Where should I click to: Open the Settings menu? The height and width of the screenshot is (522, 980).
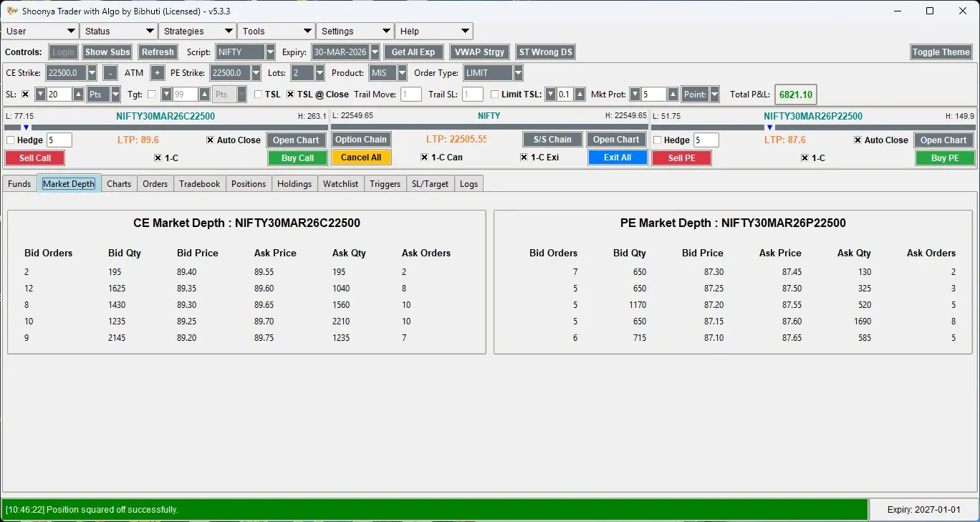[355, 32]
